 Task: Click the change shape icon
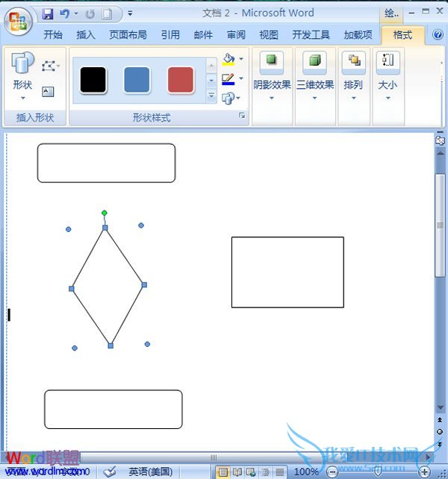228,98
